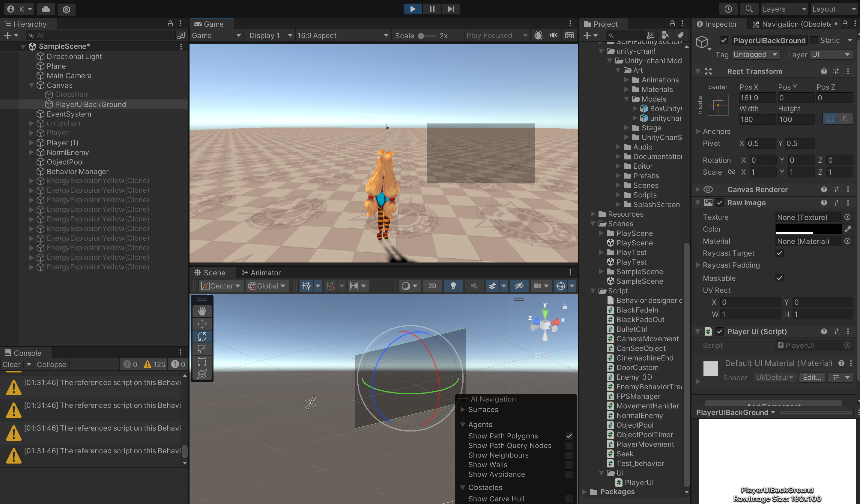The width and height of the screenshot is (860, 504).
Task: Pick the anchor preset center-middle box
Action: tap(718, 105)
